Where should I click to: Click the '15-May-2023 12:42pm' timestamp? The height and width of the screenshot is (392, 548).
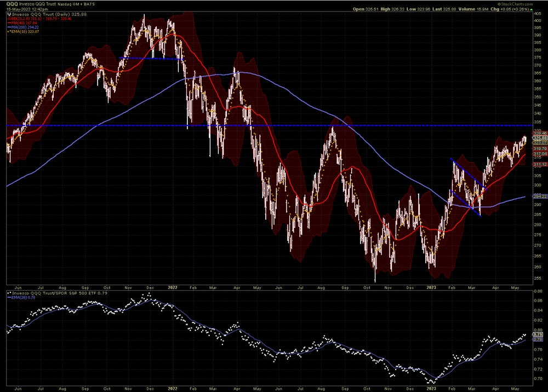click(27, 9)
